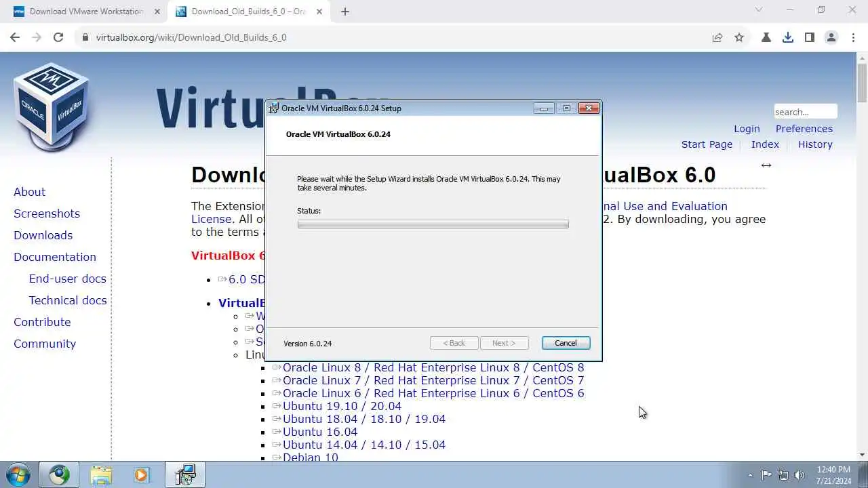The image size is (868, 488).
Task: Show hidden system tray icons
Action: point(750,475)
